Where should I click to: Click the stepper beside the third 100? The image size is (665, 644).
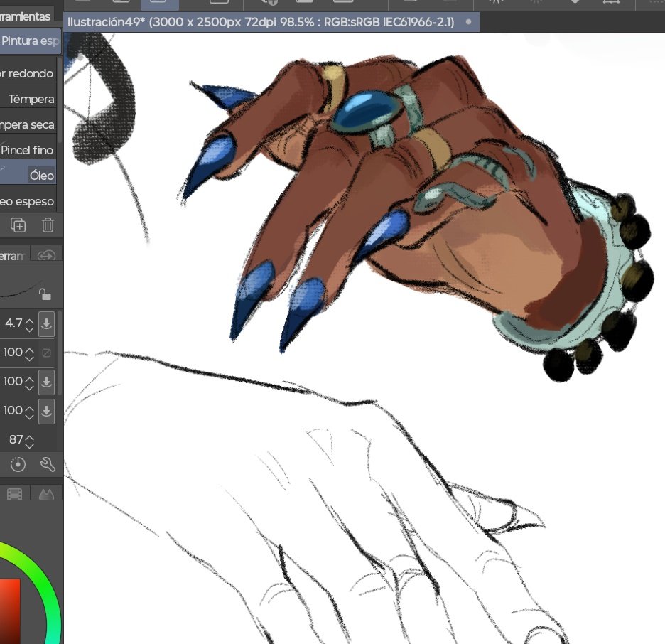(29, 412)
